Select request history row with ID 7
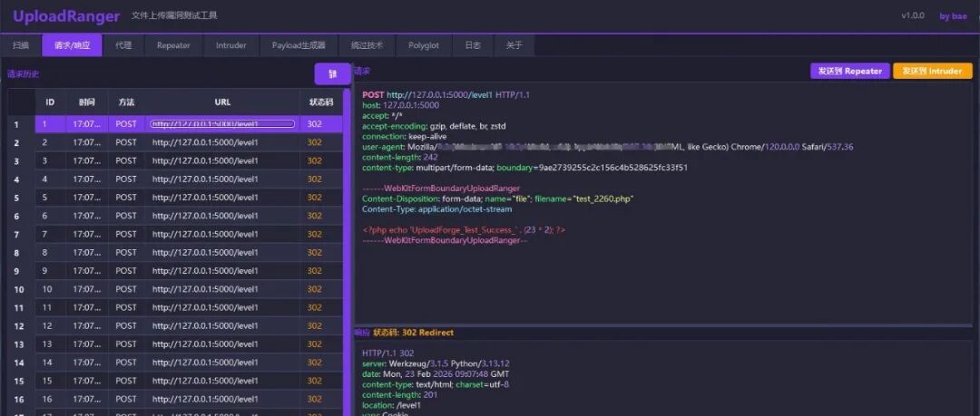The height and width of the screenshot is (416, 980). pyautogui.click(x=189, y=234)
